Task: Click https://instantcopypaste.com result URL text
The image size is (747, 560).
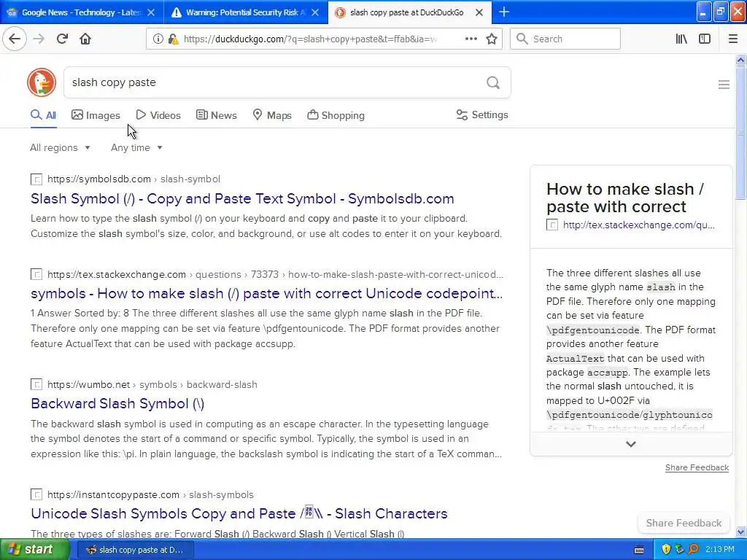Action: pos(113,494)
